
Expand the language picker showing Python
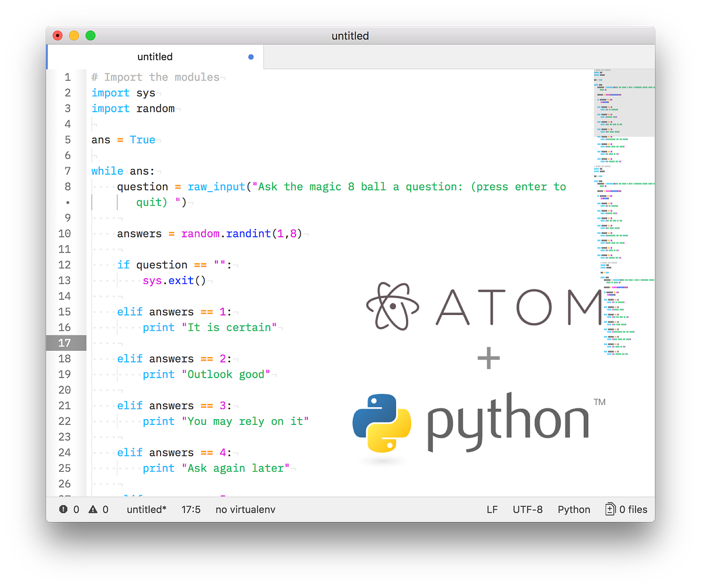point(574,509)
